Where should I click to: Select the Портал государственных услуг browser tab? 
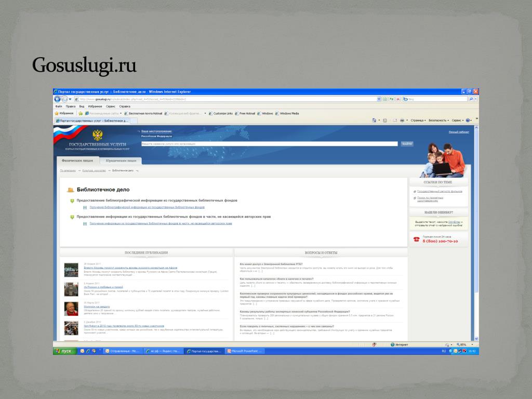point(92,121)
